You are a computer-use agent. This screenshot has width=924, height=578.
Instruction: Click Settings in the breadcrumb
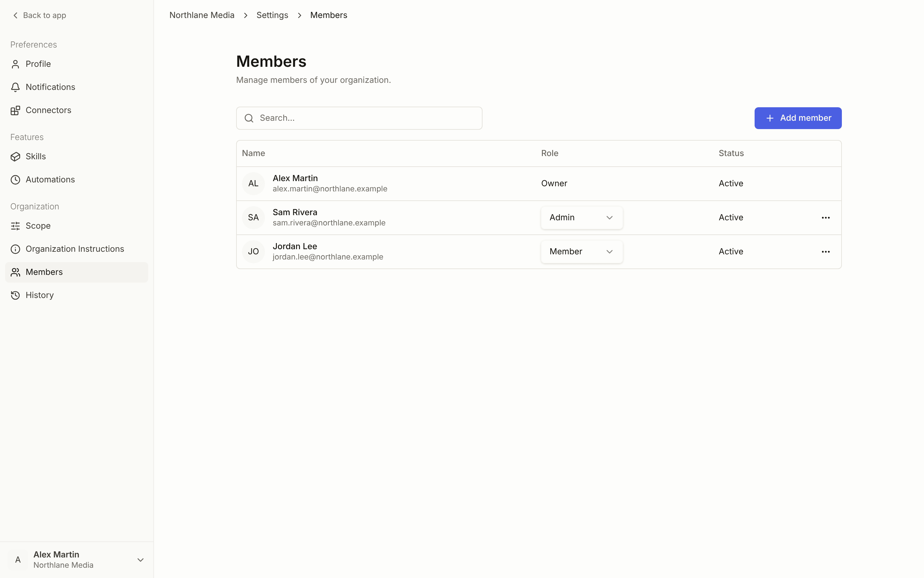(x=272, y=15)
